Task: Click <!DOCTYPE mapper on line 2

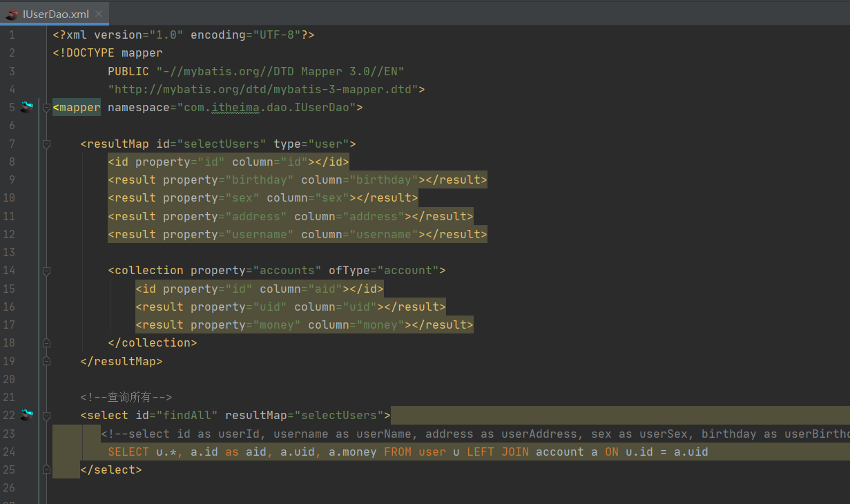Action: coord(108,52)
